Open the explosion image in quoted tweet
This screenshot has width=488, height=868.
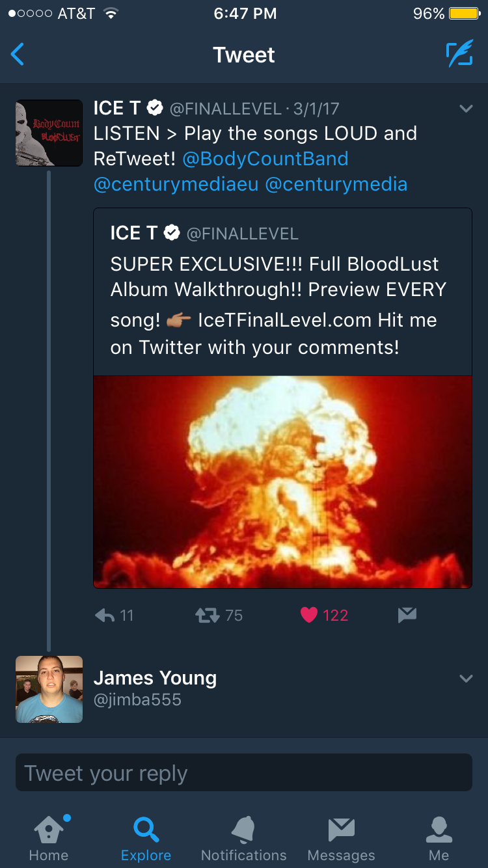[282, 481]
